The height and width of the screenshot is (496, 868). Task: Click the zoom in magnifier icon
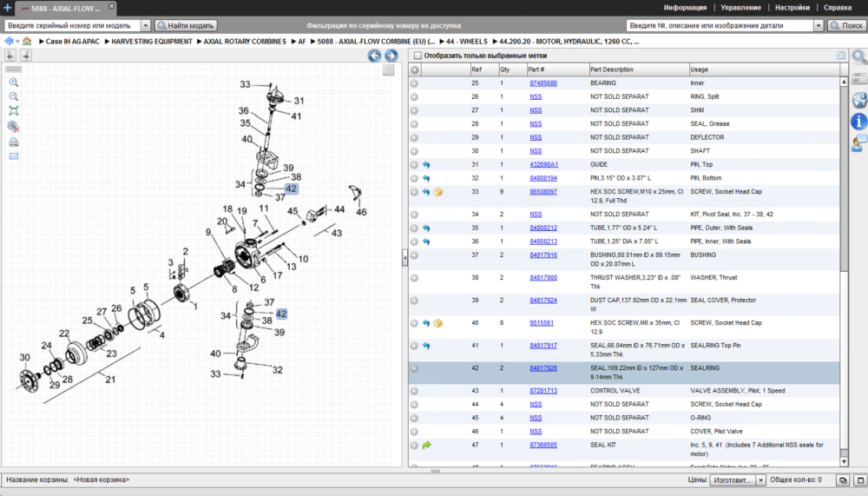(14, 83)
